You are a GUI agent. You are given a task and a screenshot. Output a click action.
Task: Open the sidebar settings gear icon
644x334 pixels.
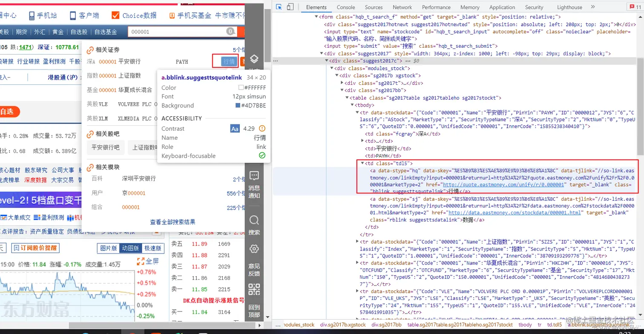coord(254,249)
